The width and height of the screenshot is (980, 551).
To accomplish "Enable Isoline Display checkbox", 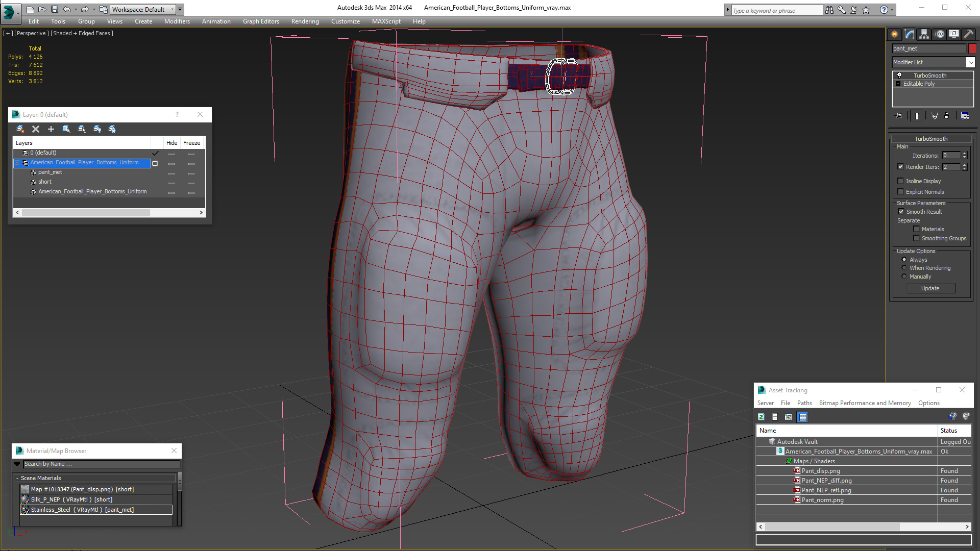I will point(901,181).
